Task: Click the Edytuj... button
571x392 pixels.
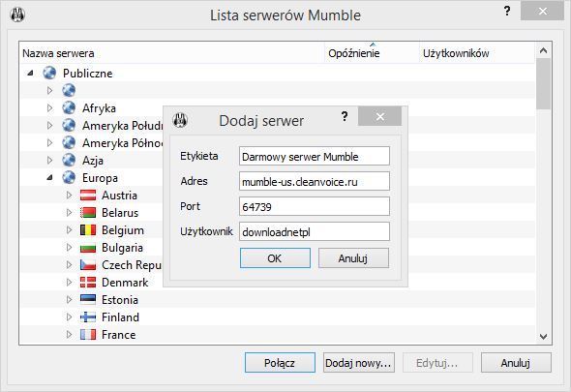Action: pos(437,363)
